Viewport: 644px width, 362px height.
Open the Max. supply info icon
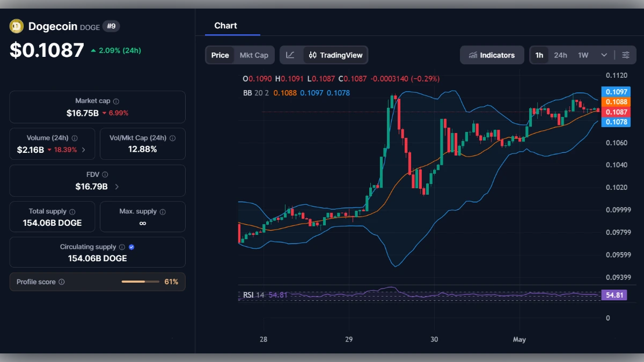point(163,211)
